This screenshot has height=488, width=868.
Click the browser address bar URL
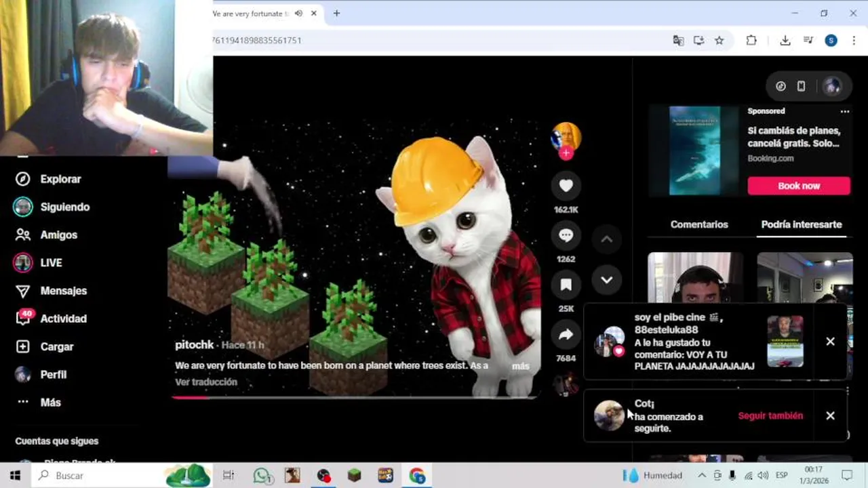(x=258, y=41)
